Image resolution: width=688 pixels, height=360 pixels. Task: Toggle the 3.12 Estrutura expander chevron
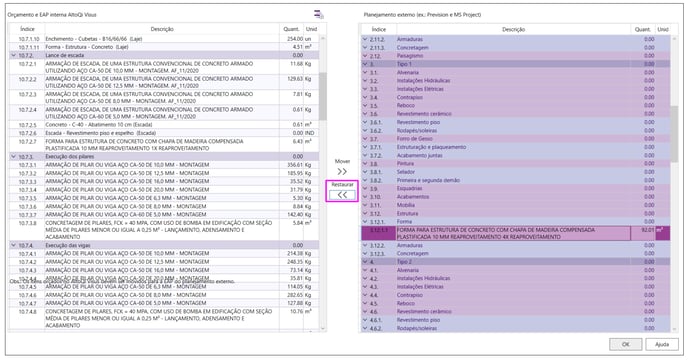click(365, 213)
